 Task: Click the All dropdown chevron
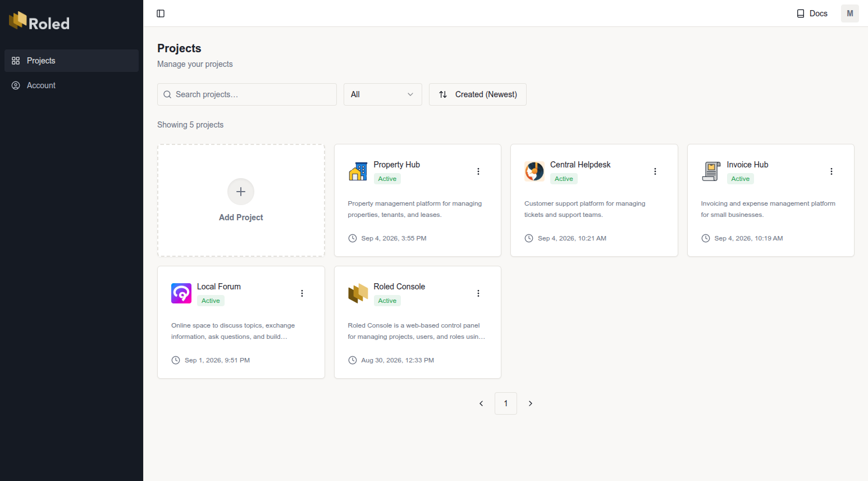click(410, 94)
